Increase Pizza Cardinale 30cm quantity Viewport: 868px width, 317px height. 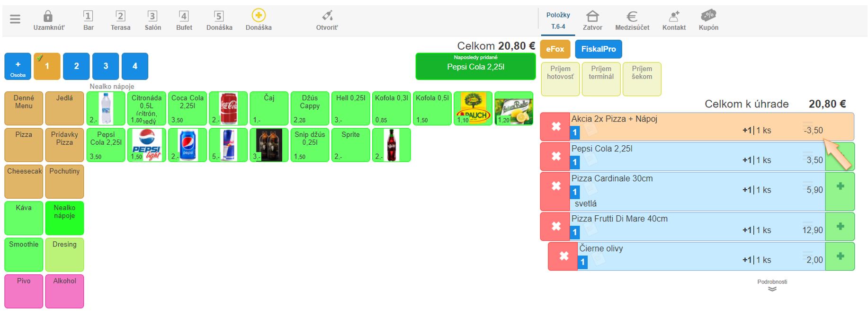point(840,186)
